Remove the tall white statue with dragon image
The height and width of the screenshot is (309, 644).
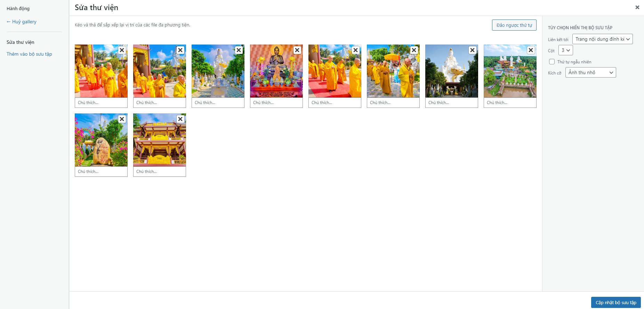(x=473, y=50)
